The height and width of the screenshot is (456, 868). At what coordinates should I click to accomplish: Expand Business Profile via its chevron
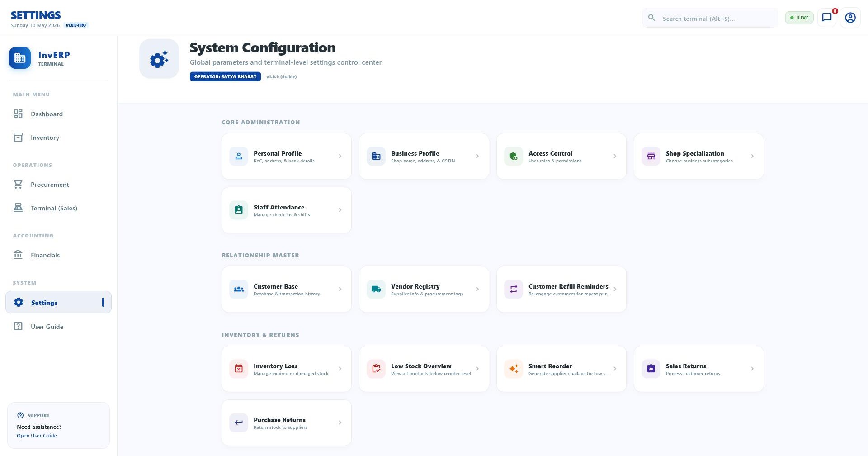coord(477,157)
